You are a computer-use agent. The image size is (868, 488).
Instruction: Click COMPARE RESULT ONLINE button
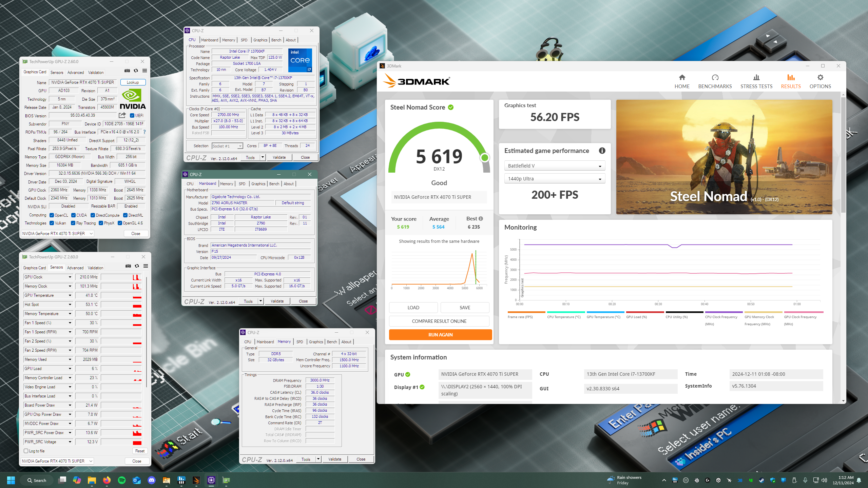[439, 321]
